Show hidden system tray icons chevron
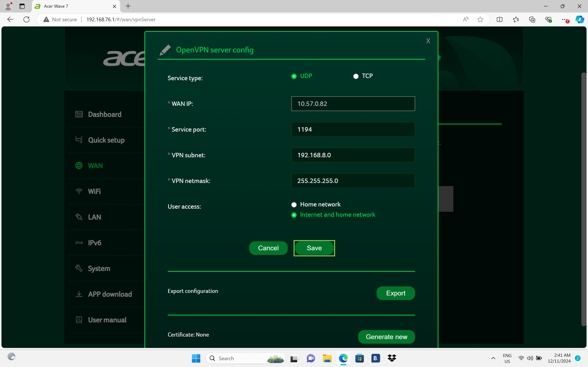The image size is (588, 367). coord(493,358)
